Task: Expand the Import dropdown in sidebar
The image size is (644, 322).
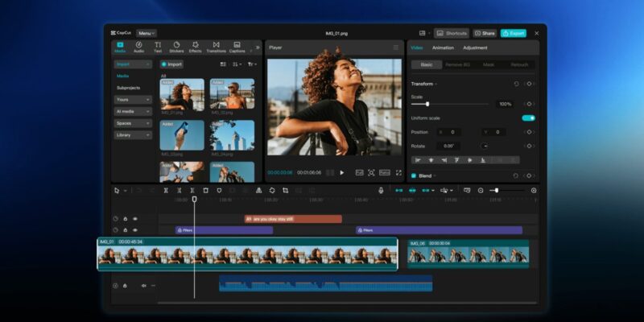Action: pyautogui.click(x=133, y=64)
